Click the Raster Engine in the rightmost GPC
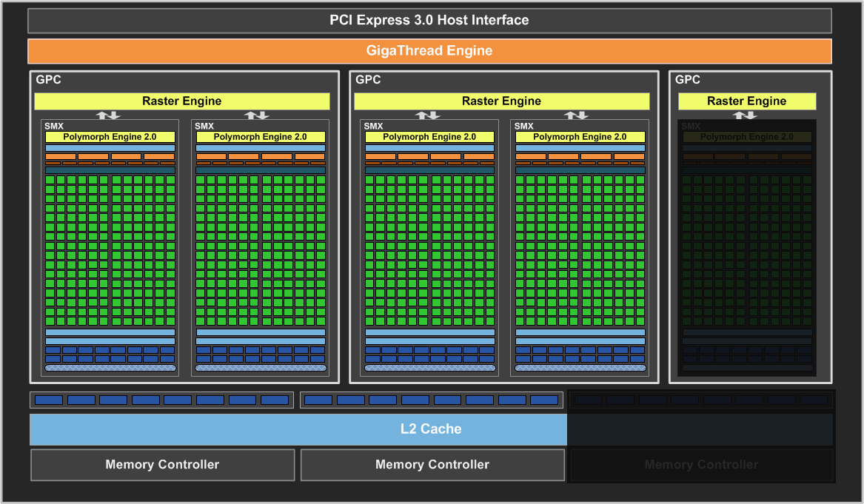Image resolution: width=864 pixels, height=504 pixels. click(746, 101)
